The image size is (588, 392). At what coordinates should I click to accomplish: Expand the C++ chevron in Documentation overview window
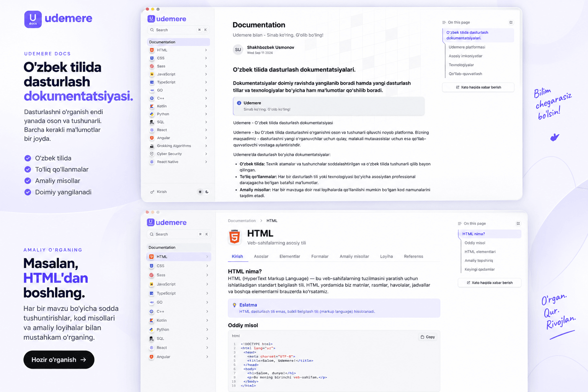pos(206,98)
